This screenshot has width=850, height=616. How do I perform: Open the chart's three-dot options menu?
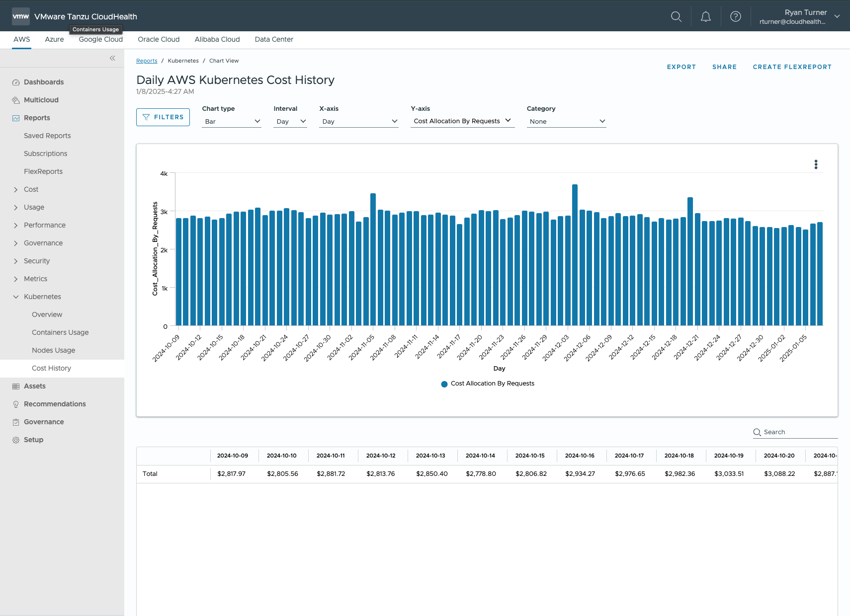pos(816,164)
